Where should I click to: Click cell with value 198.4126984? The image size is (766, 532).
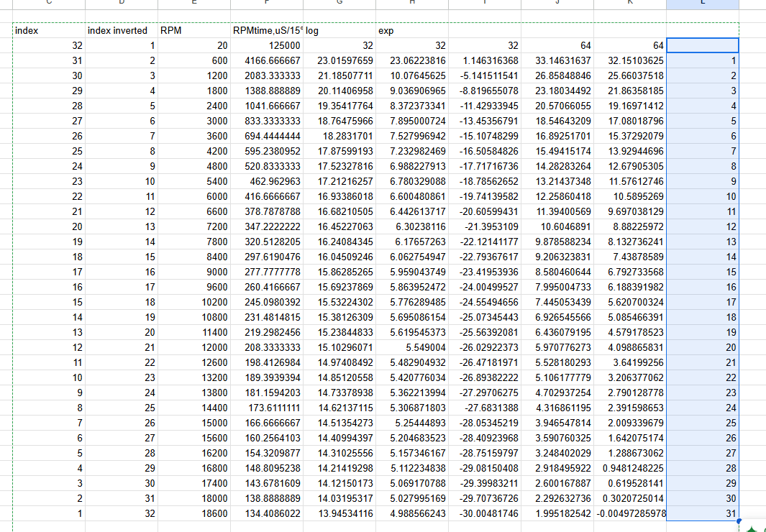(267, 362)
